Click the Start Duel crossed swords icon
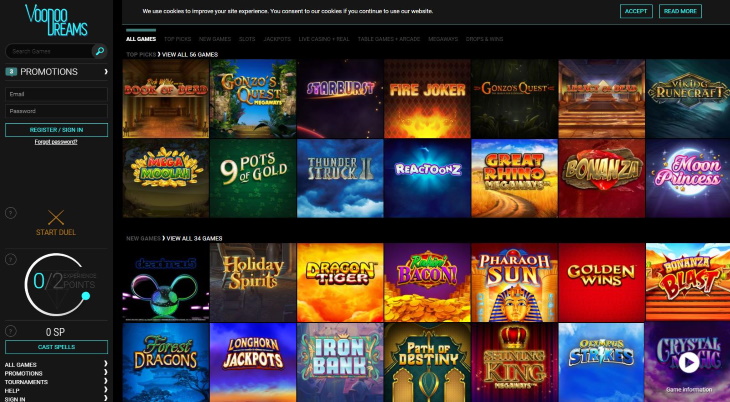 pos(56,218)
